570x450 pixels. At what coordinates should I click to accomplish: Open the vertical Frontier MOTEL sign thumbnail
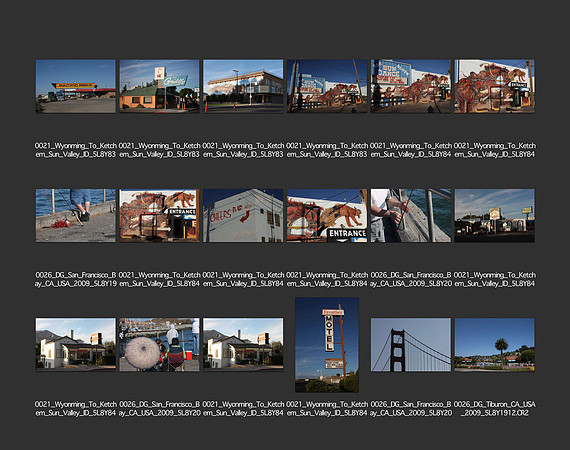coord(327,345)
